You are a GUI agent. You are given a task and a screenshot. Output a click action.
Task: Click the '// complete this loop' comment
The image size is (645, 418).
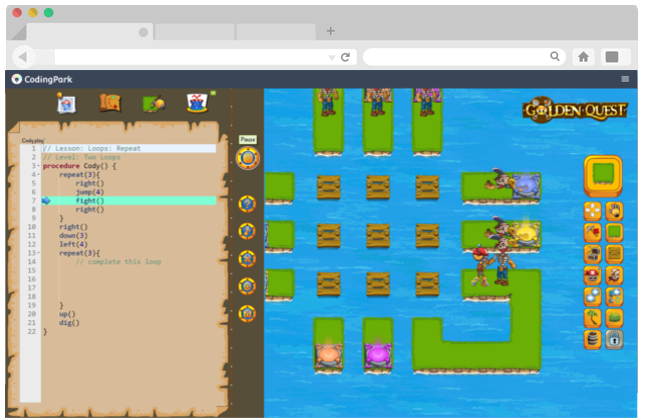(118, 262)
